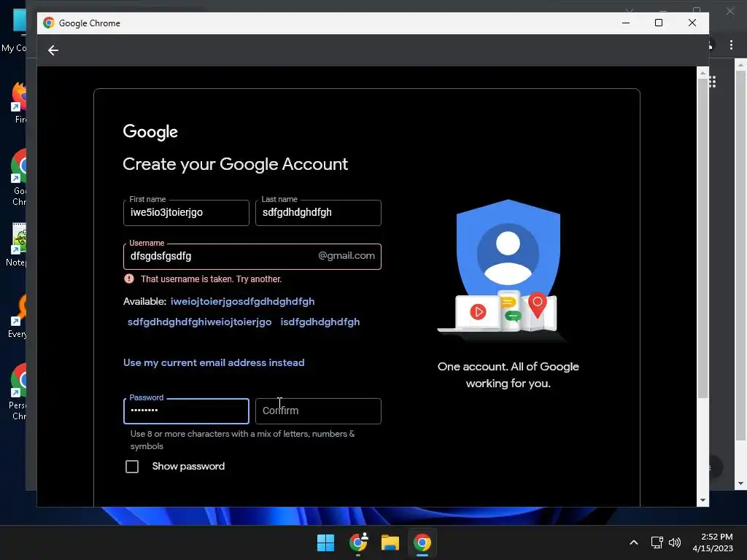Click the scroll up arrow in popup

tap(703, 73)
